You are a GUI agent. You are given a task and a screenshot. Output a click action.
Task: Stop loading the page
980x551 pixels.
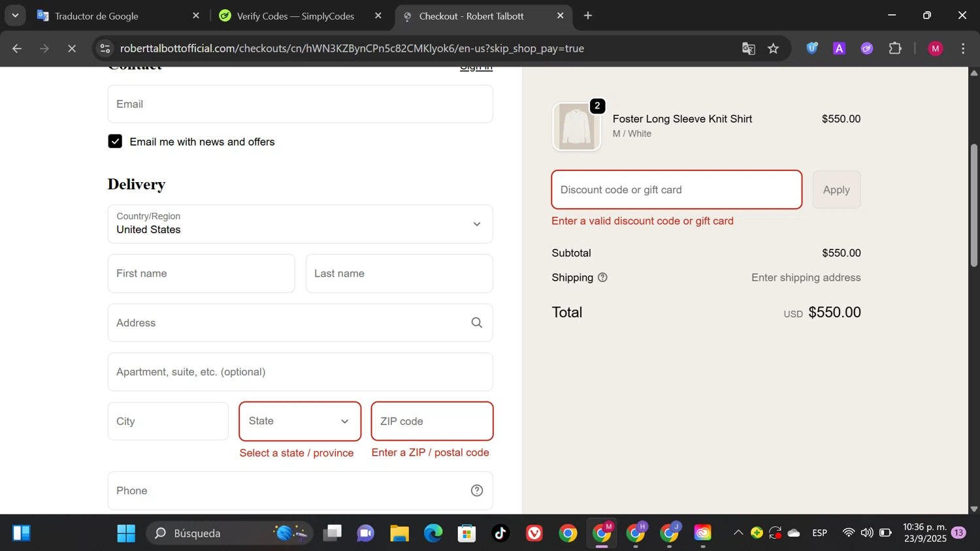(x=72, y=48)
